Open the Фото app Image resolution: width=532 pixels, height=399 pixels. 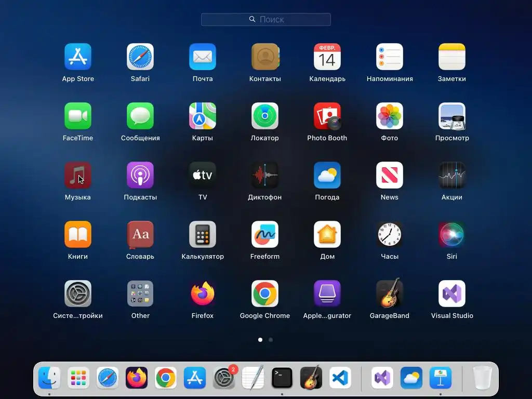tap(390, 116)
